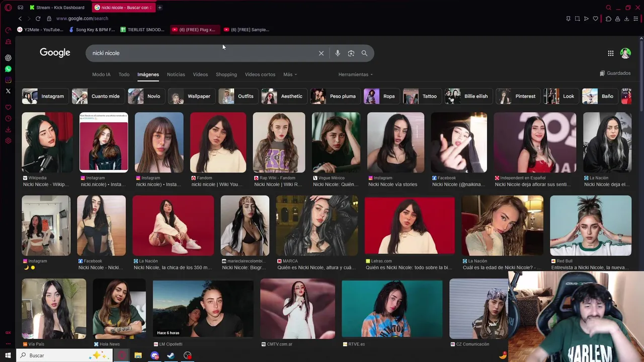Submit search with magnifier icon
This screenshot has width=644, height=362.
[x=364, y=53]
